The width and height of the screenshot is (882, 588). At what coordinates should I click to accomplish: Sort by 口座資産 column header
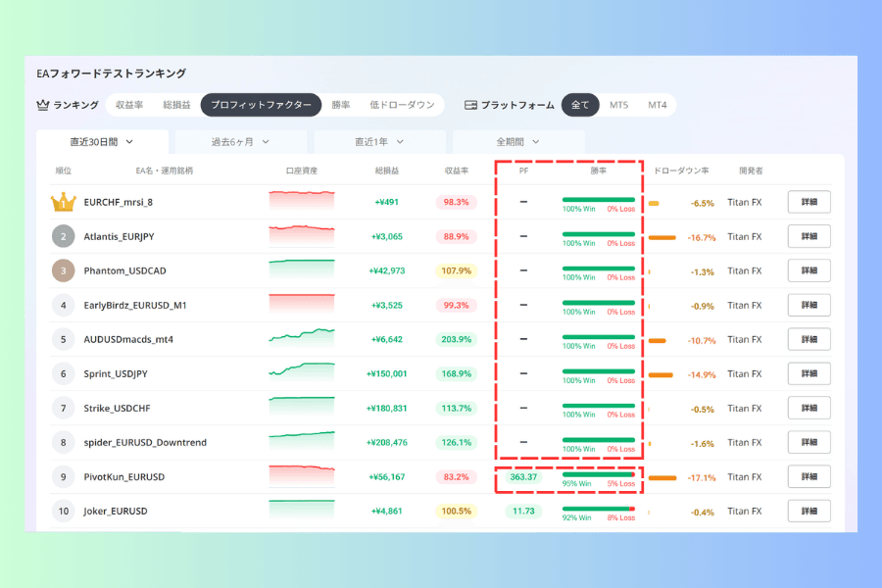302,171
